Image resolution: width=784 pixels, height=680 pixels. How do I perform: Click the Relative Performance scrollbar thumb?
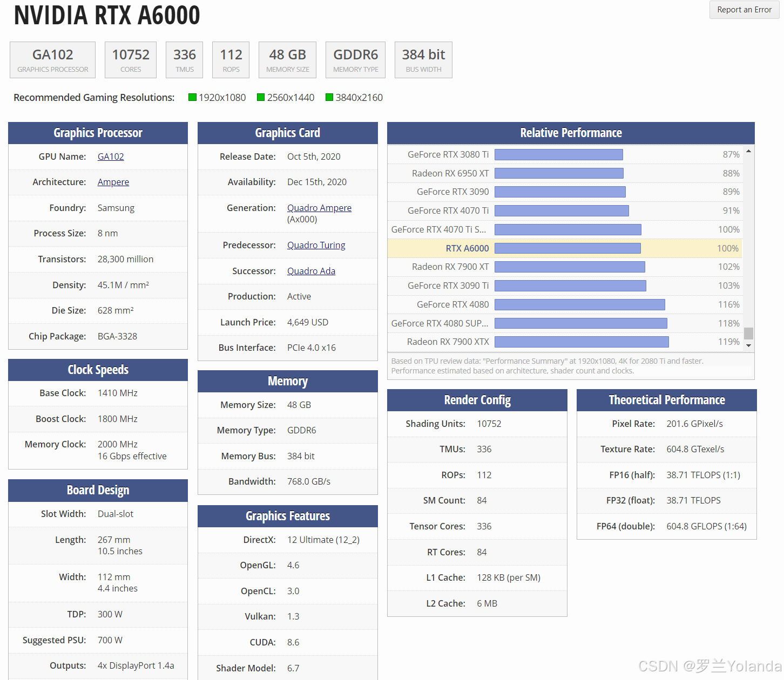click(748, 334)
